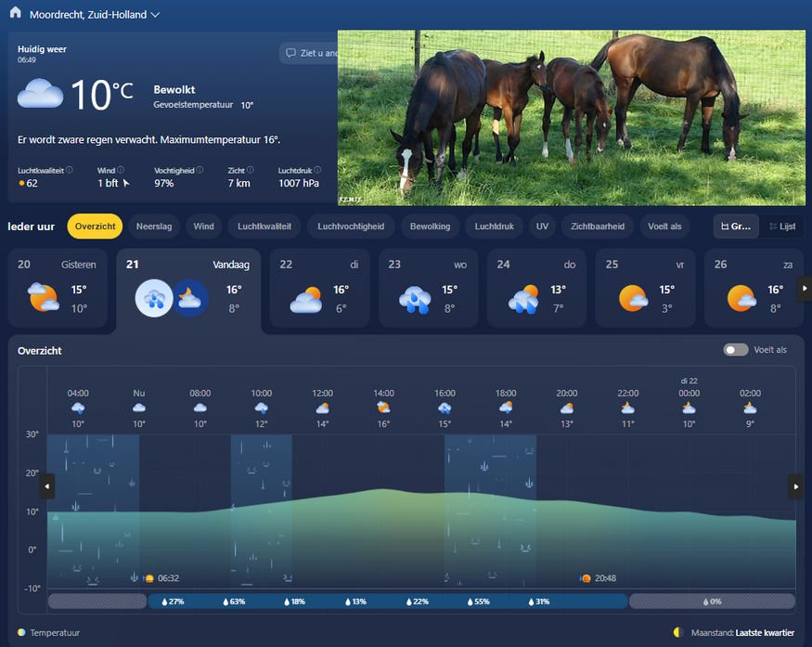The height and width of the screenshot is (647, 812).
Task: Click the info icon beside Vochtigheid
Action: pyautogui.click(x=198, y=170)
